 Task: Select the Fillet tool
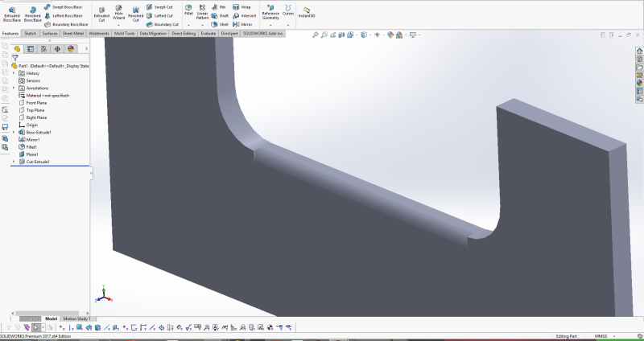pos(188,10)
